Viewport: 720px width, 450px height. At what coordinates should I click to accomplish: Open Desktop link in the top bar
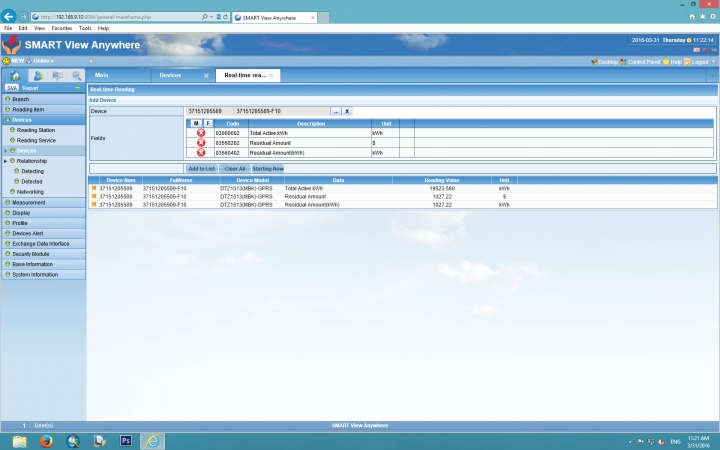click(x=604, y=62)
